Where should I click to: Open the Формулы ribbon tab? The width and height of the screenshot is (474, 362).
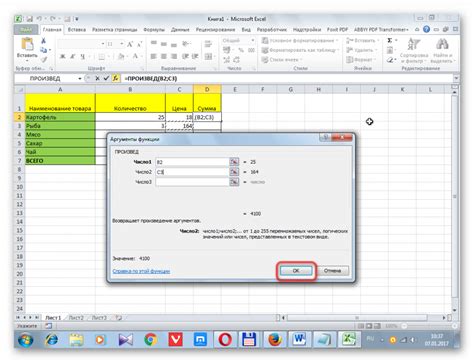[154, 30]
